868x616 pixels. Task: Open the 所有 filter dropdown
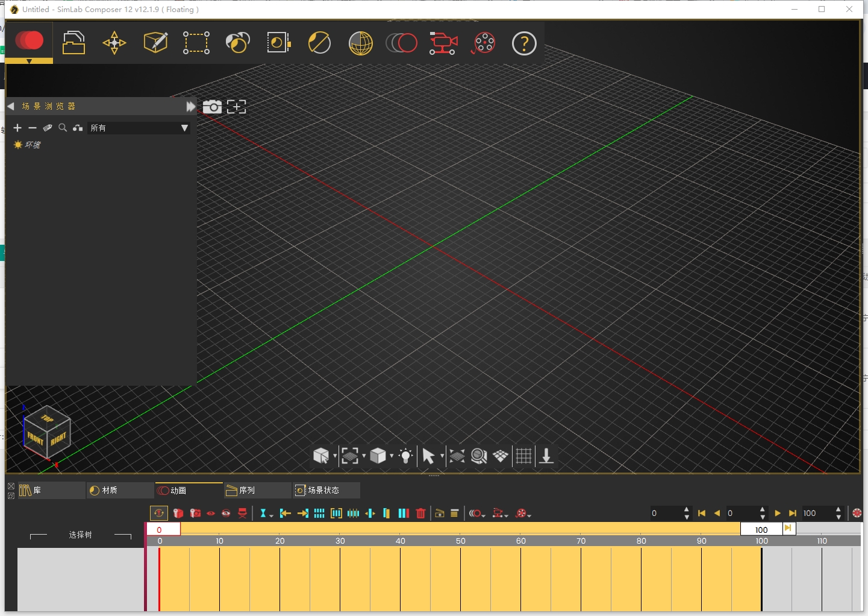coord(139,128)
